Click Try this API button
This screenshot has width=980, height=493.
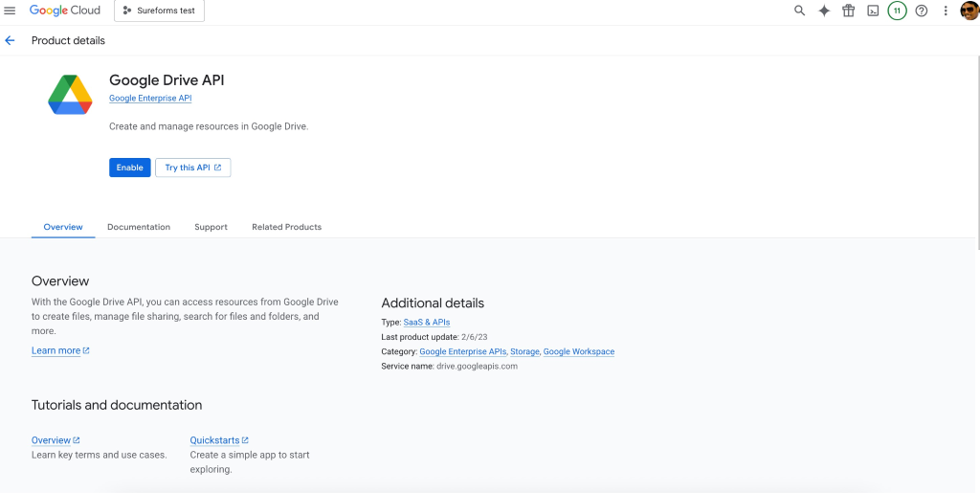pyautogui.click(x=193, y=168)
